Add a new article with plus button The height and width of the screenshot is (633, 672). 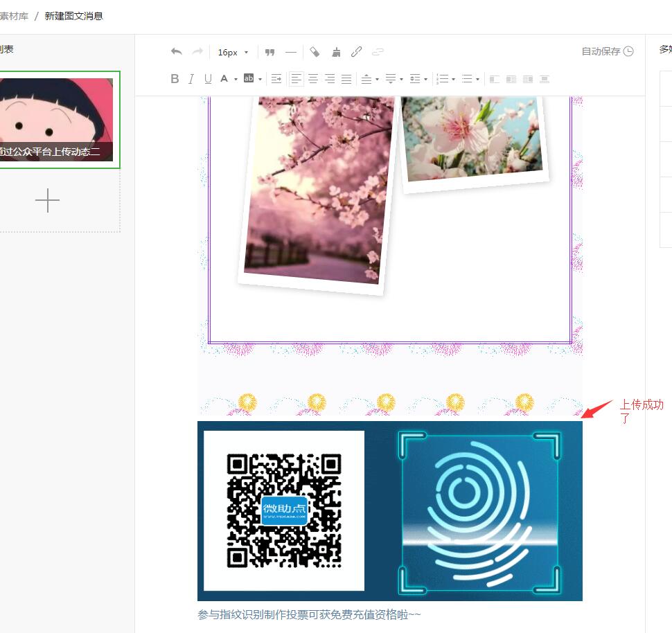coord(47,201)
